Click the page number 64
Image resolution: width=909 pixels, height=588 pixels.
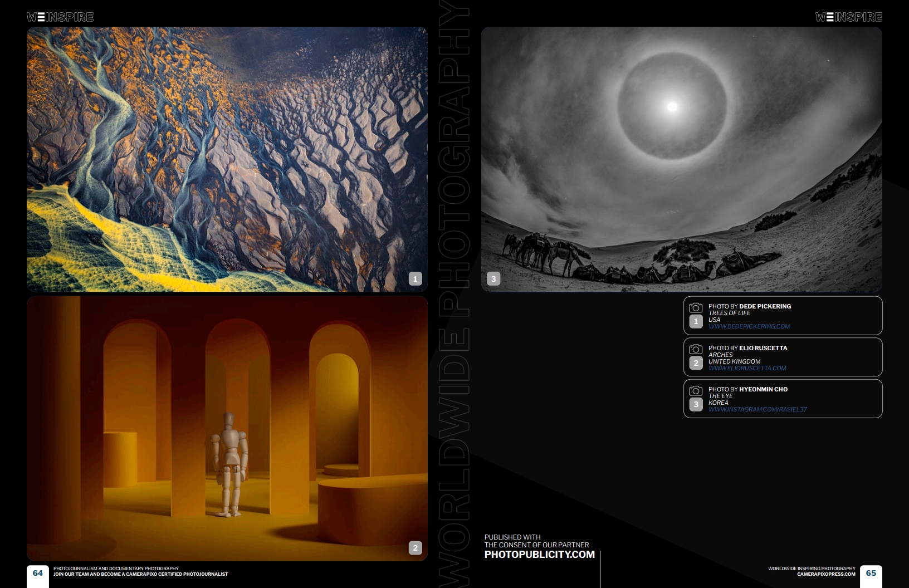pyautogui.click(x=38, y=573)
